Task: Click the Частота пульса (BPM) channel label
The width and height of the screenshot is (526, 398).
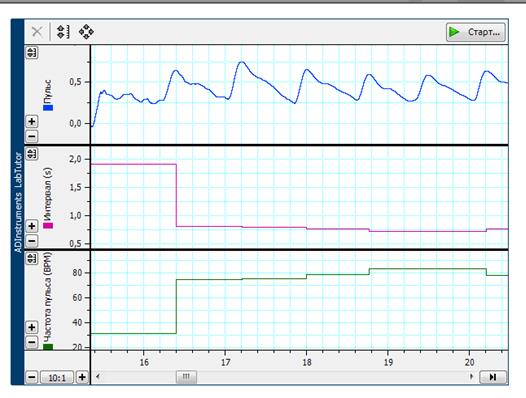Action: click(48, 297)
